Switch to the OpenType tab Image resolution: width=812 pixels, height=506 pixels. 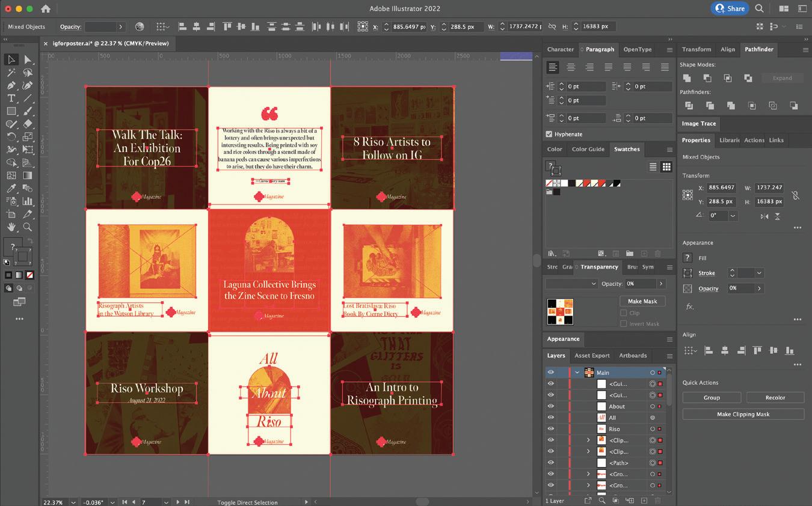638,49
